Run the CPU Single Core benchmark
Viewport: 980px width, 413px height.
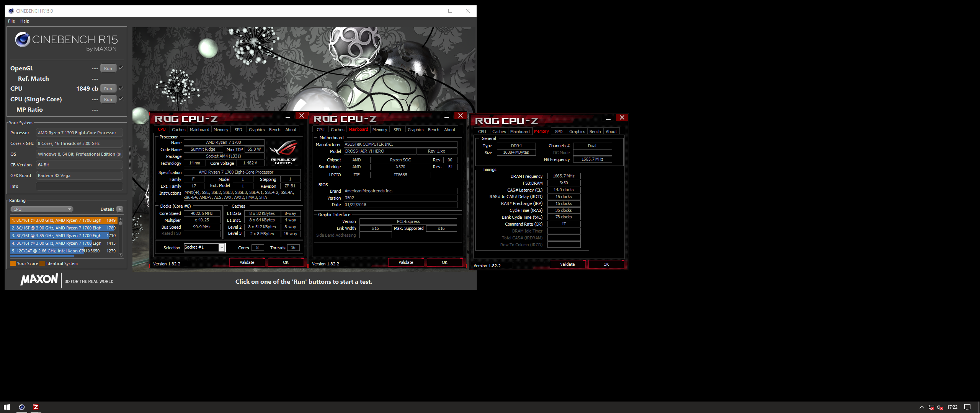click(x=108, y=99)
